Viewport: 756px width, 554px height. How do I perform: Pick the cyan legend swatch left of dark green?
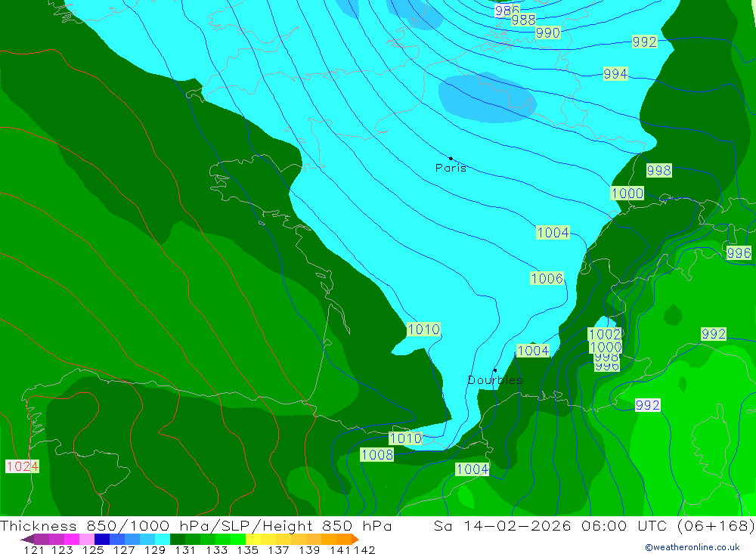click(x=163, y=539)
